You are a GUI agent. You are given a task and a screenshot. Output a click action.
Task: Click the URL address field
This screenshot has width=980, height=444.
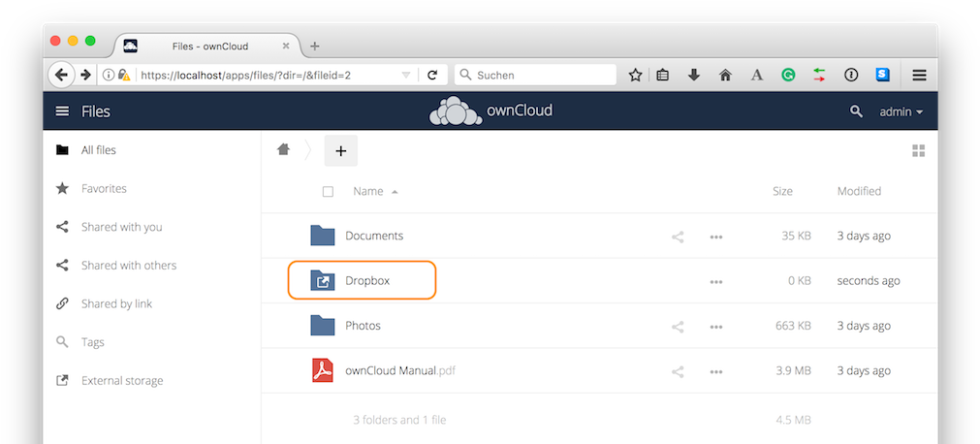269,75
